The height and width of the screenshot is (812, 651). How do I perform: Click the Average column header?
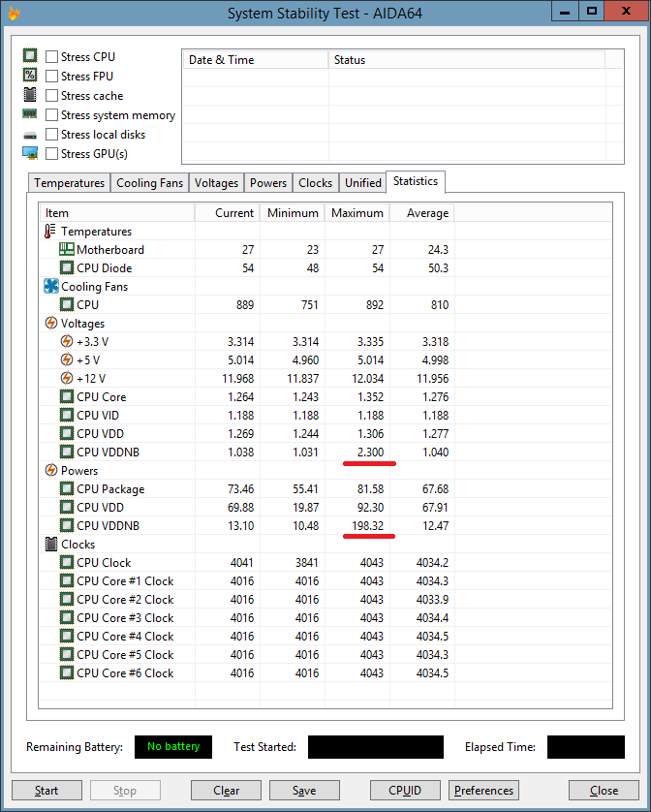click(422, 213)
